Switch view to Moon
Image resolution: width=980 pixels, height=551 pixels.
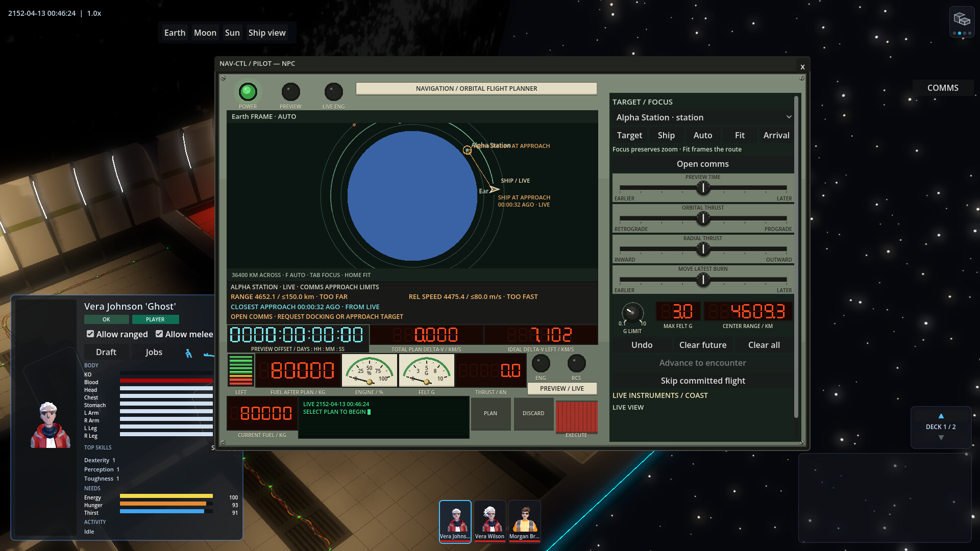tap(205, 33)
